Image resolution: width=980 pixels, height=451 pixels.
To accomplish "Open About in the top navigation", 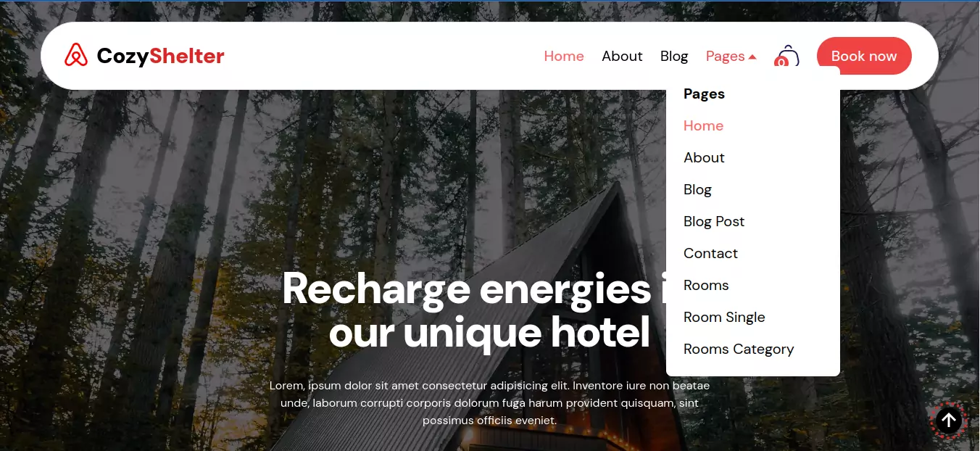I will (622, 56).
